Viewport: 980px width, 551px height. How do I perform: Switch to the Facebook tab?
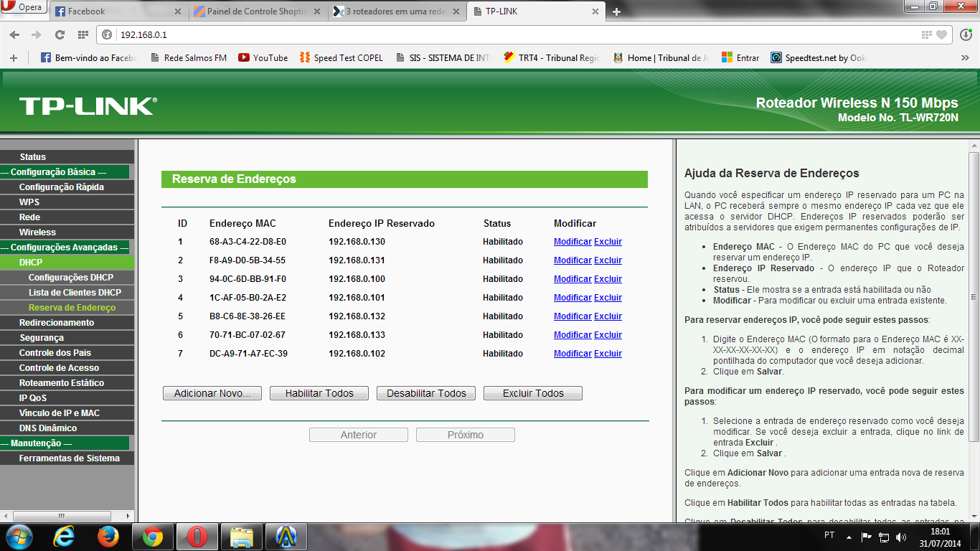click(119, 11)
